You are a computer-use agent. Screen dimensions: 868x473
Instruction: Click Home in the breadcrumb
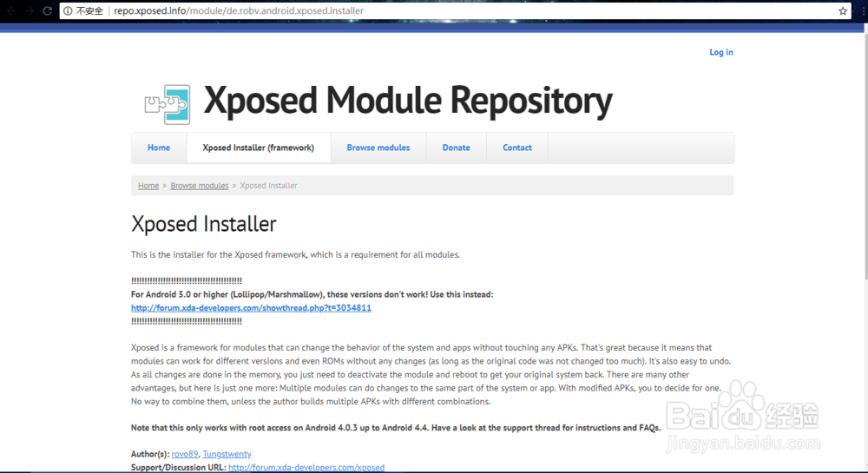click(148, 186)
